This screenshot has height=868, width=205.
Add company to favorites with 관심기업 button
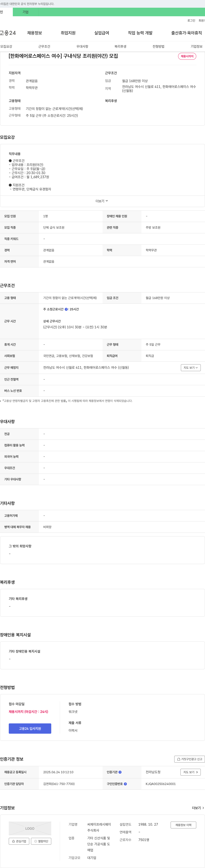(19, 841)
